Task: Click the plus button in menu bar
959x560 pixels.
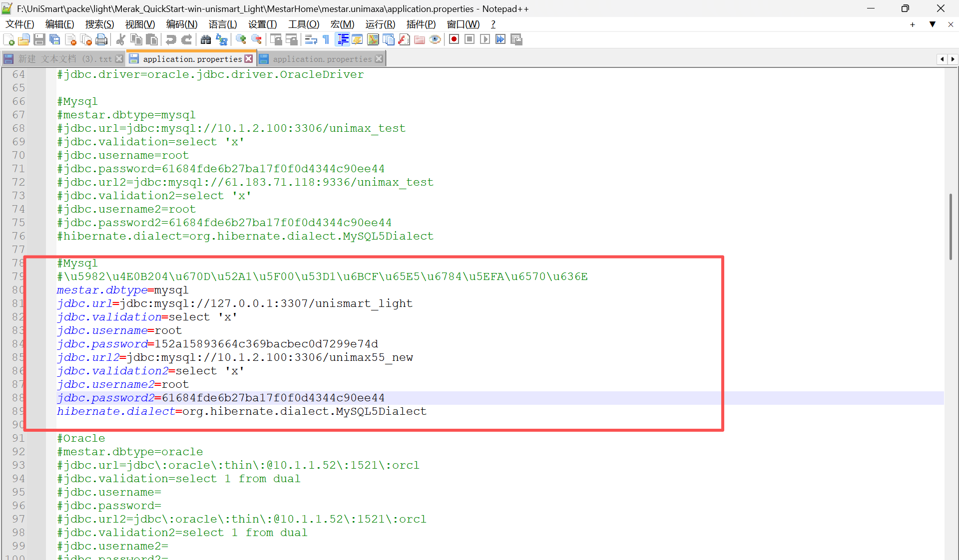Action: [x=912, y=24]
